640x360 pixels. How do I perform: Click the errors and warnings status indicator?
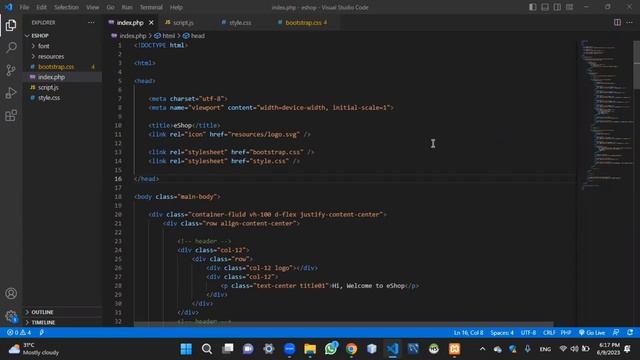pyautogui.click(x=19, y=333)
